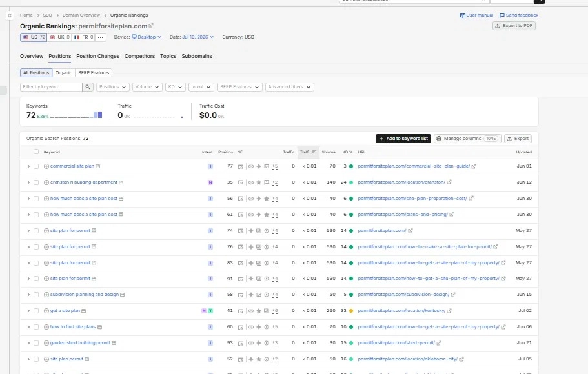Select checkbox for garden shed building permit row
Image resolution: width=588 pixels, height=374 pixels.
pos(36,343)
